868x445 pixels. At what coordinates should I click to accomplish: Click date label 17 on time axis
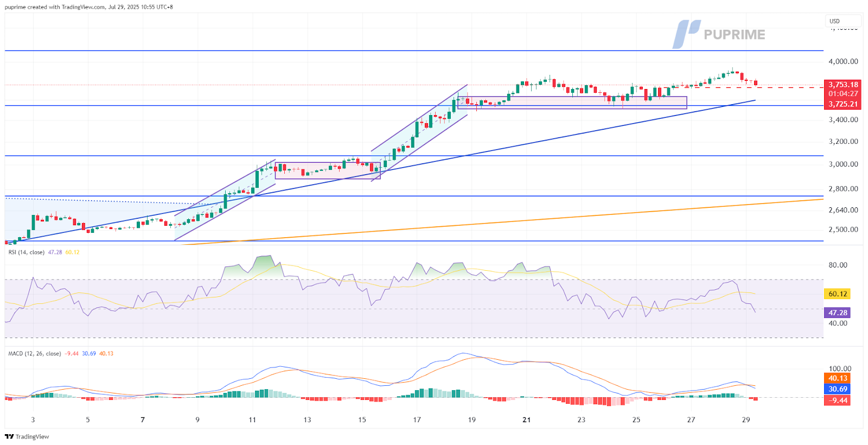tap(417, 419)
